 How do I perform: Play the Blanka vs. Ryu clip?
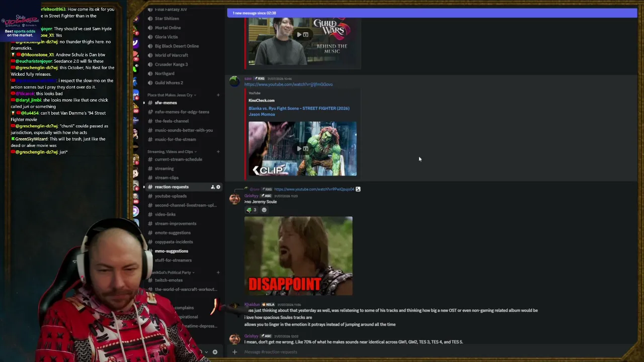point(299,149)
